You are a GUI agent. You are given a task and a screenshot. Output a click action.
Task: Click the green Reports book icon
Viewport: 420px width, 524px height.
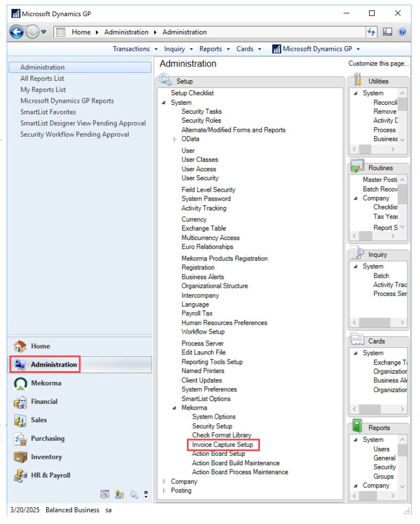pyautogui.click(x=358, y=425)
